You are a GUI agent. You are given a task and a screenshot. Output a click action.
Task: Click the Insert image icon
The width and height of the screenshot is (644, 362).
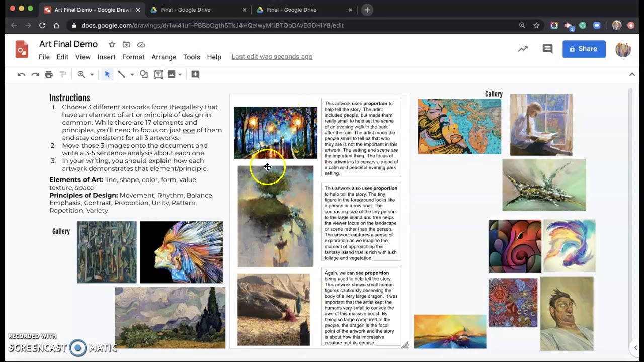pyautogui.click(x=171, y=74)
